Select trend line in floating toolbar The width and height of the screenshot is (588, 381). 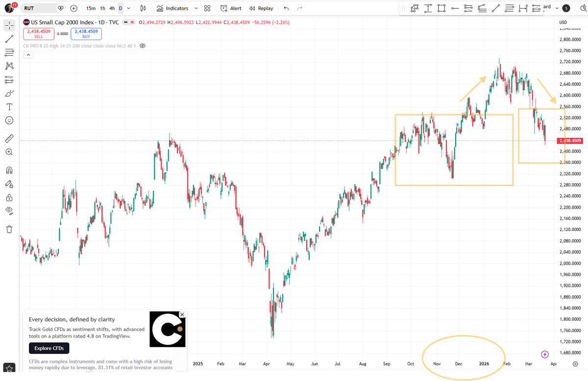496,8
